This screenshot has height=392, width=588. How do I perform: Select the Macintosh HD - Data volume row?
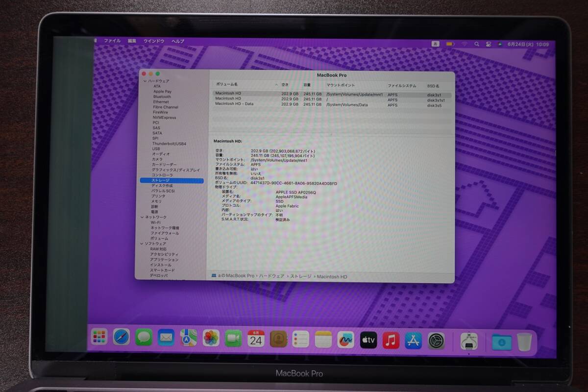click(332, 104)
